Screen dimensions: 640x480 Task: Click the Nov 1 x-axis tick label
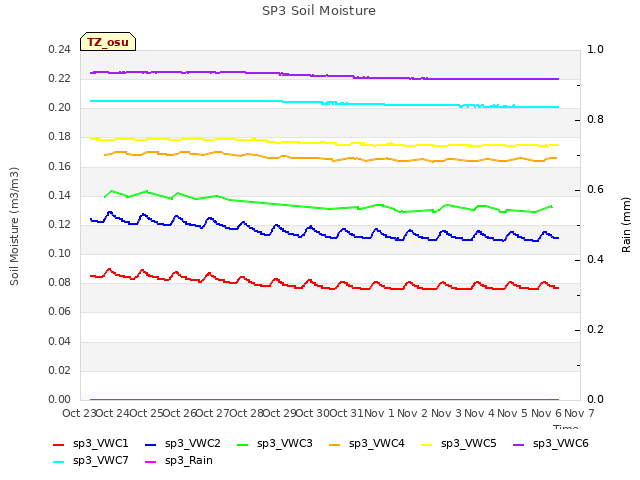click(379, 413)
